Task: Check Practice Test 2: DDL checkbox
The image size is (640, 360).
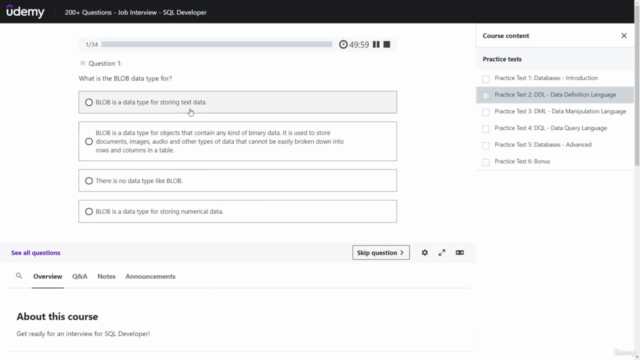Action: tap(486, 96)
